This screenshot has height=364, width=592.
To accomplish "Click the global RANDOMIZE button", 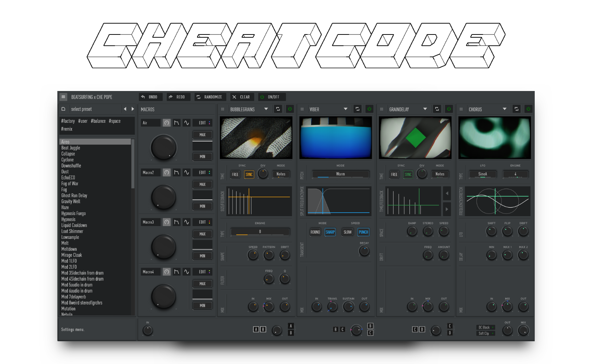I will 210,97.
